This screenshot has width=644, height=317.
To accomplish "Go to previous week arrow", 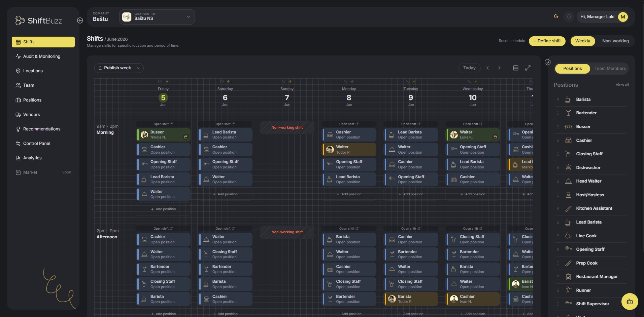I will coord(487,68).
